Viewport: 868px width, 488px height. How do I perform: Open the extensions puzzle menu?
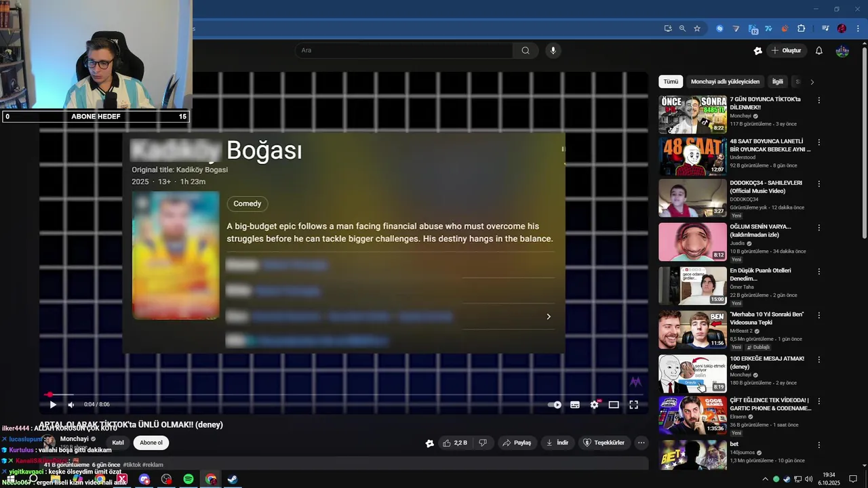[801, 28]
